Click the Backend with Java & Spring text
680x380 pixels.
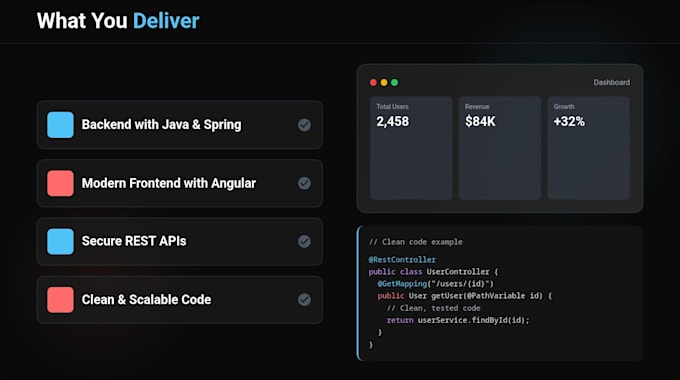(161, 125)
